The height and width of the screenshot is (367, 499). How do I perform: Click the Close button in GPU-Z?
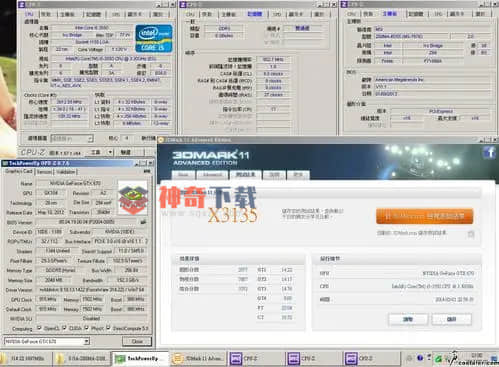click(x=137, y=341)
